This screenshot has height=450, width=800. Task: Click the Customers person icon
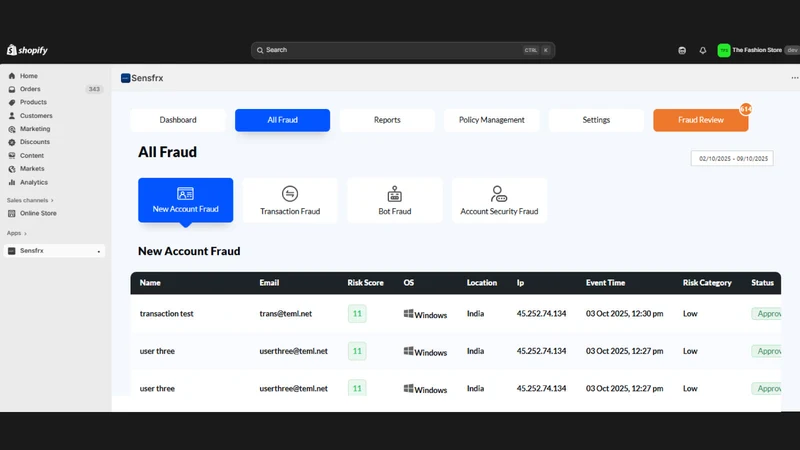(12, 116)
